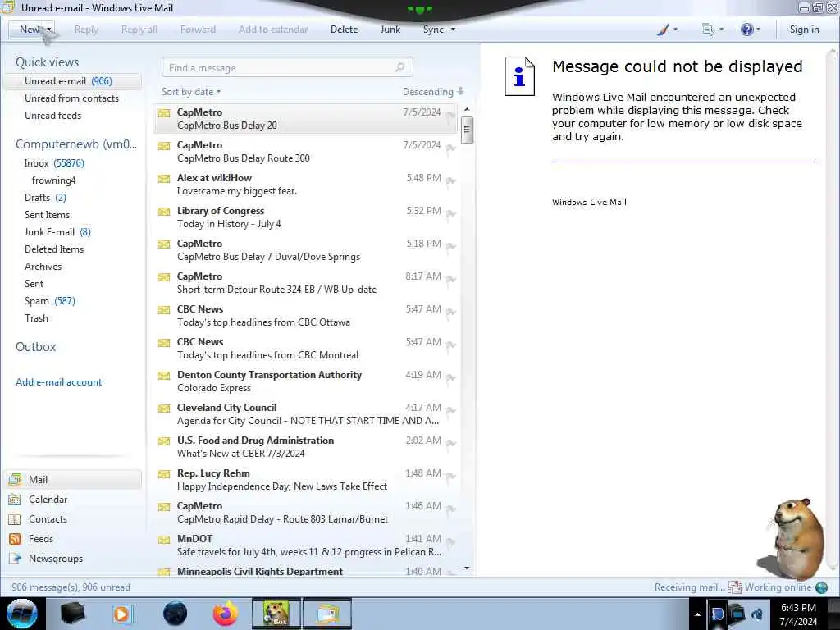Flag the U.S. Food and Drug Administration message

point(450,443)
